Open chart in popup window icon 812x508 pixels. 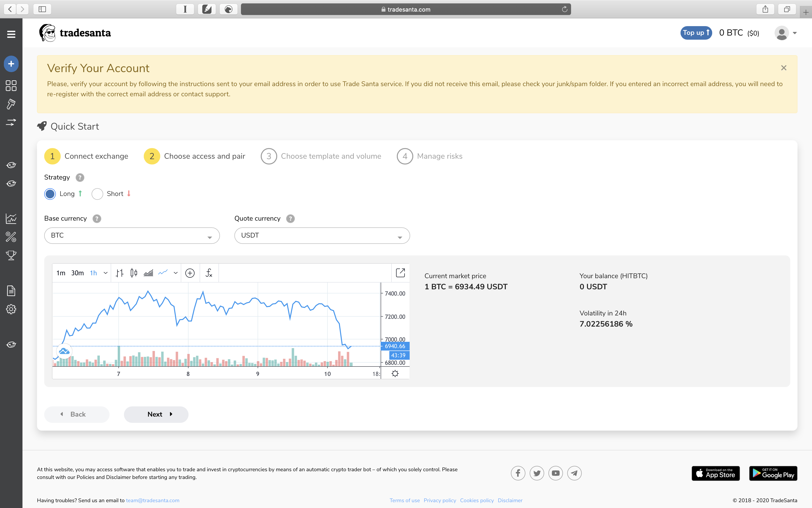pyautogui.click(x=400, y=273)
